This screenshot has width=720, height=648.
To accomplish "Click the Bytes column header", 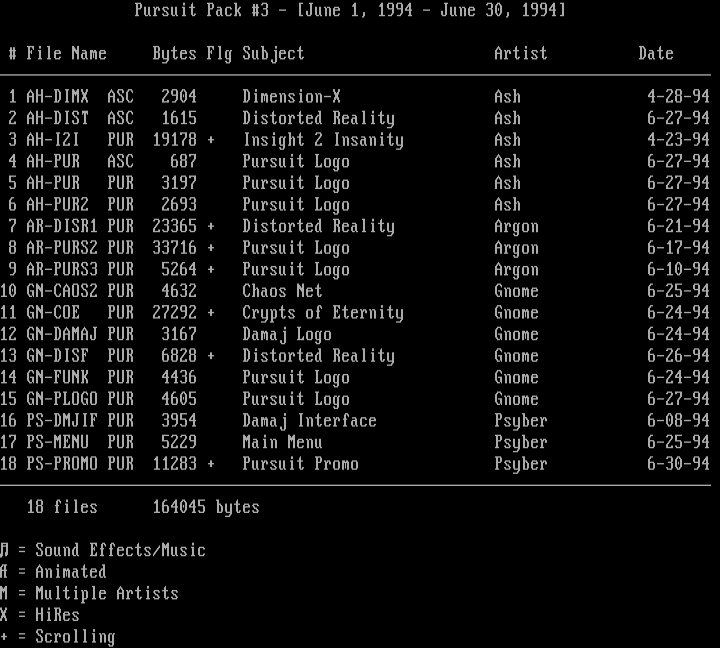I will pos(174,53).
